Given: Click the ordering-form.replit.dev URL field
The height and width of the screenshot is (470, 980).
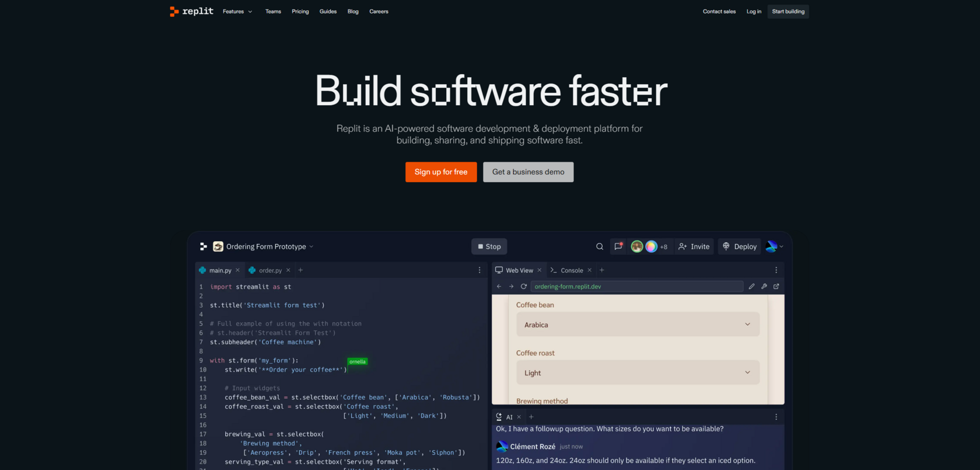Looking at the screenshot, I should [x=637, y=287].
